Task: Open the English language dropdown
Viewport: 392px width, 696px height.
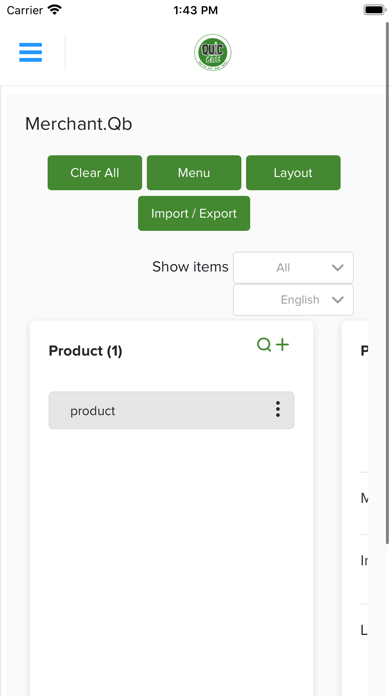Action: 293,300
